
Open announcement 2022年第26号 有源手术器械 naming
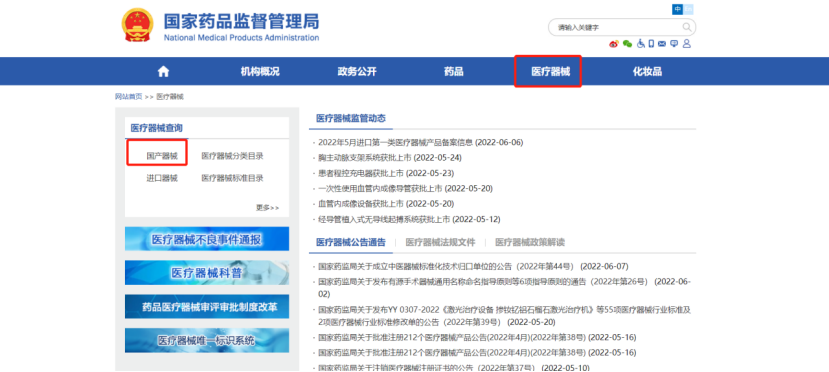[x=504, y=287]
